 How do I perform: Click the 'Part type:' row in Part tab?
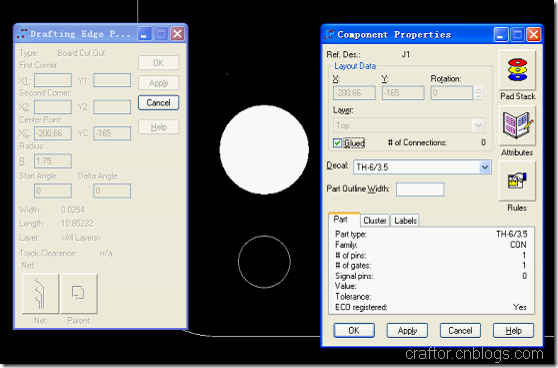click(x=431, y=234)
